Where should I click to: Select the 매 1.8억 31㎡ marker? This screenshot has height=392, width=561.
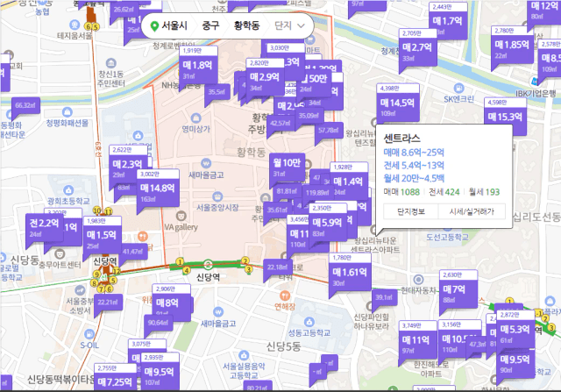coord(198,65)
